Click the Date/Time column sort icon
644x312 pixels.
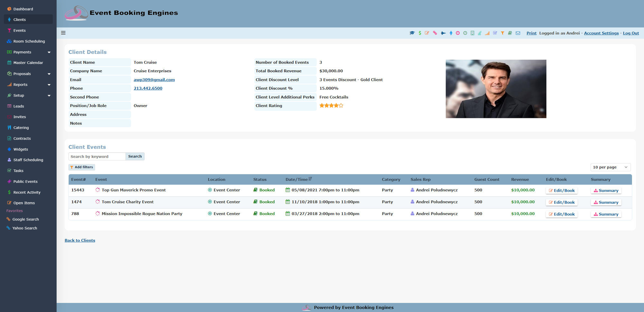(310, 179)
